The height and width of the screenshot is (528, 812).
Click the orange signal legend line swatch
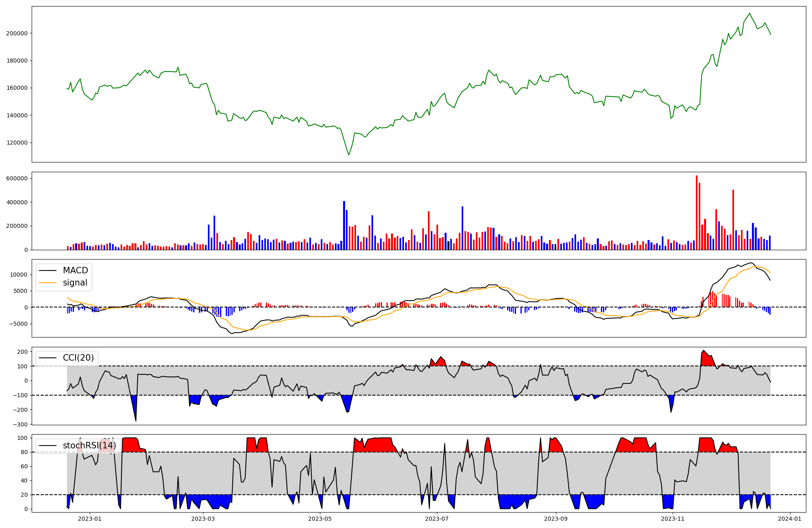coord(48,283)
